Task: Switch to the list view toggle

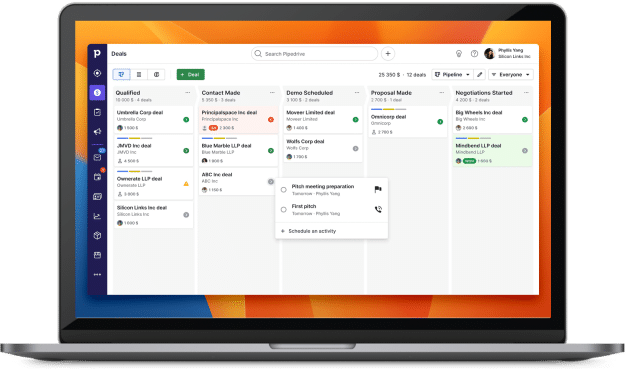Action: [x=139, y=75]
